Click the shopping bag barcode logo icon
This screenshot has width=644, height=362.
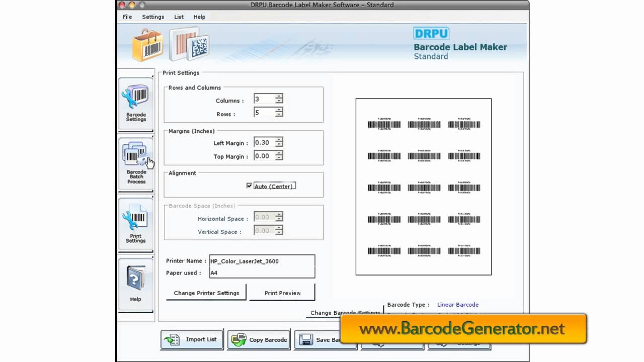(x=147, y=45)
